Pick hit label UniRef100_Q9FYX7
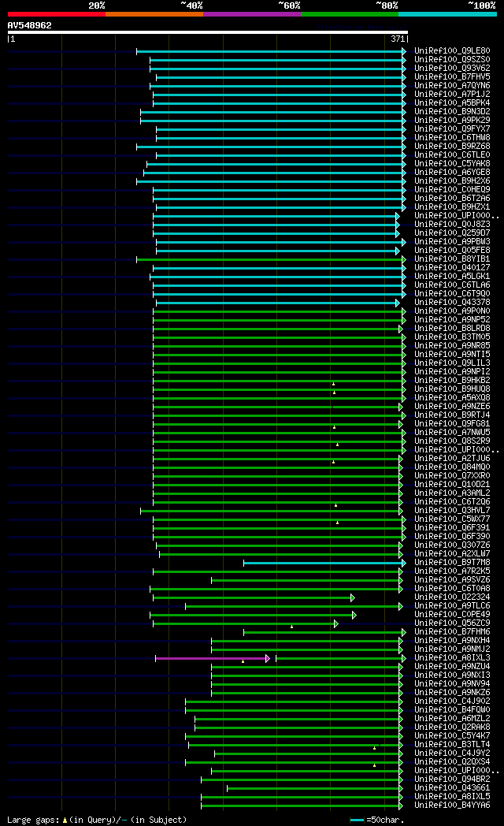 [x=452, y=129]
